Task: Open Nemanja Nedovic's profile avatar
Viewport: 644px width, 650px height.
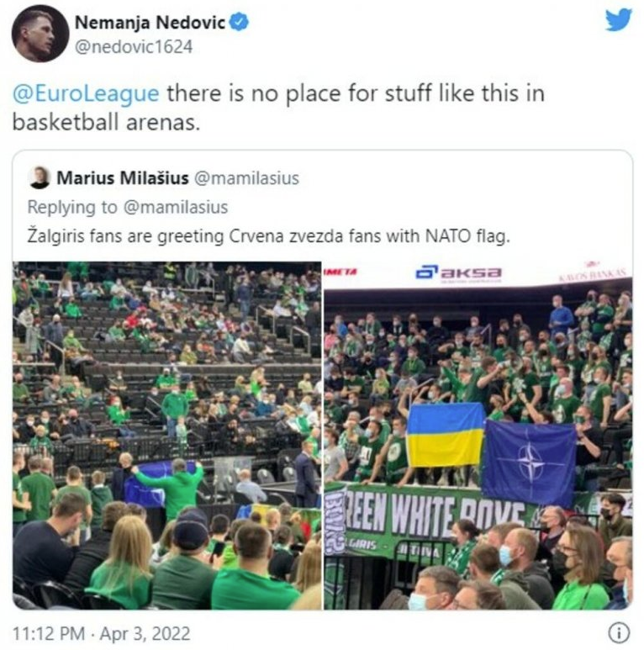Action: [x=40, y=34]
